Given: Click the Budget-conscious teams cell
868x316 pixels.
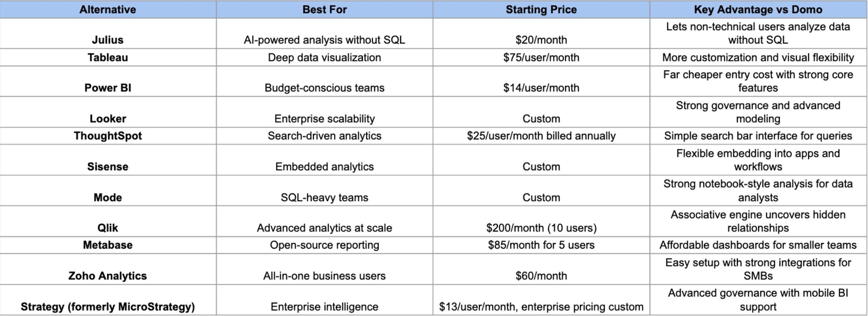Looking at the screenshot, I should (325, 81).
